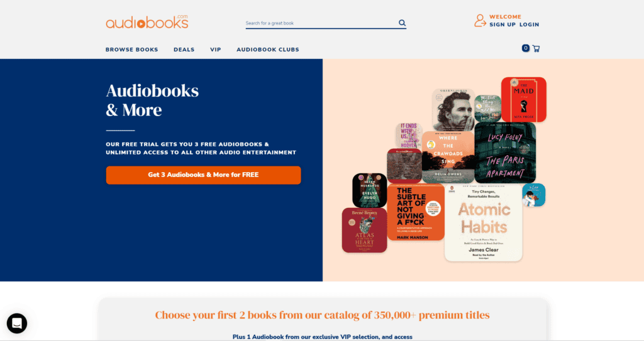This screenshot has height=341, width=644.
Task: Select the Atomic Habits book cover
Action: pos(484,223)
